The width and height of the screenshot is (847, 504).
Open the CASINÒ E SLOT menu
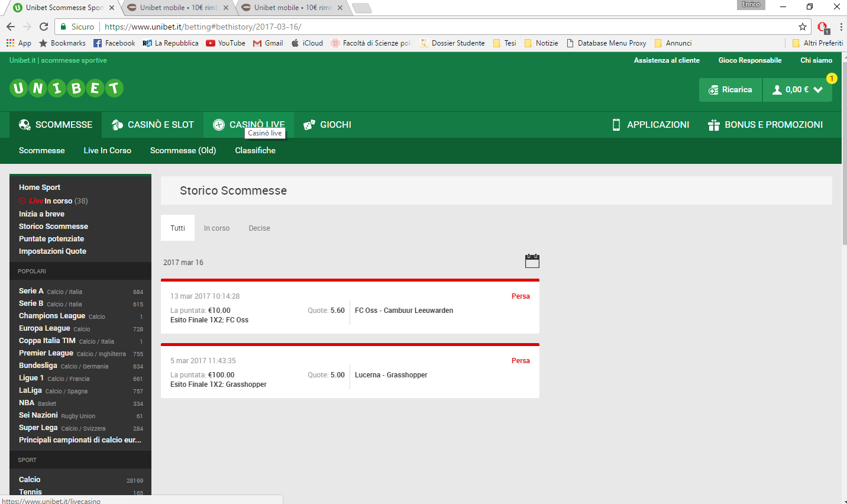[x=153, y=125]
